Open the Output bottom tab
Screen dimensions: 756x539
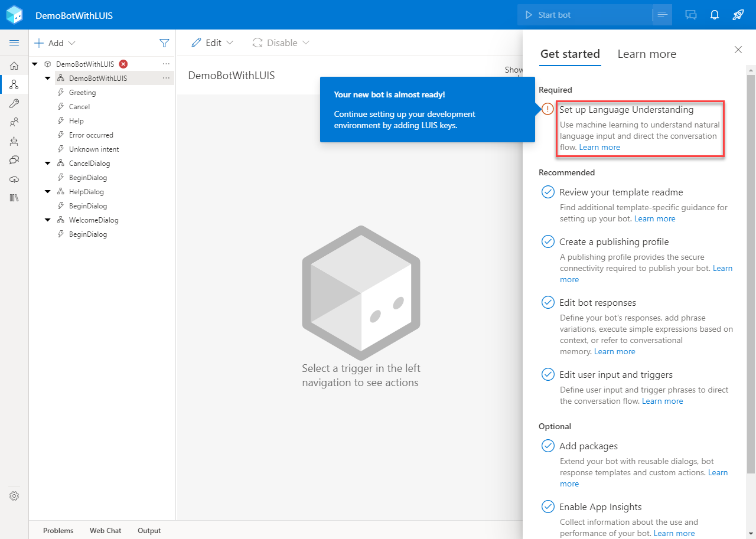tap(149, 531)
